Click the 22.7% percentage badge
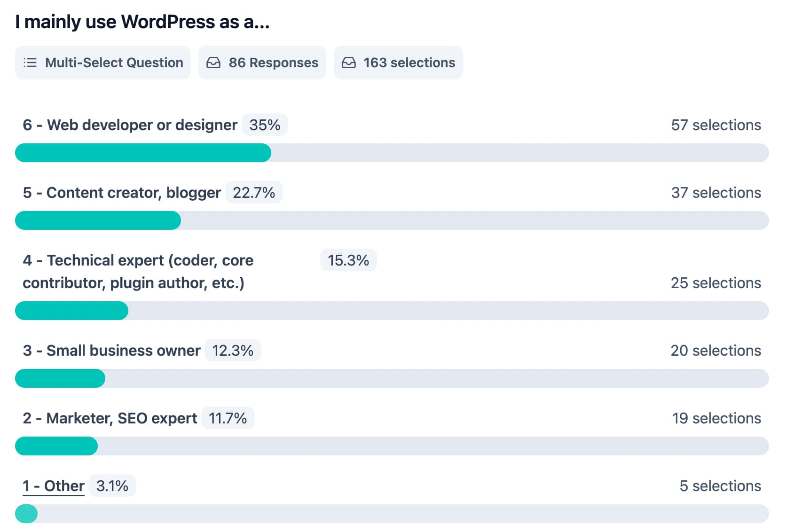 pyautogui.click(x=254, y=193)
